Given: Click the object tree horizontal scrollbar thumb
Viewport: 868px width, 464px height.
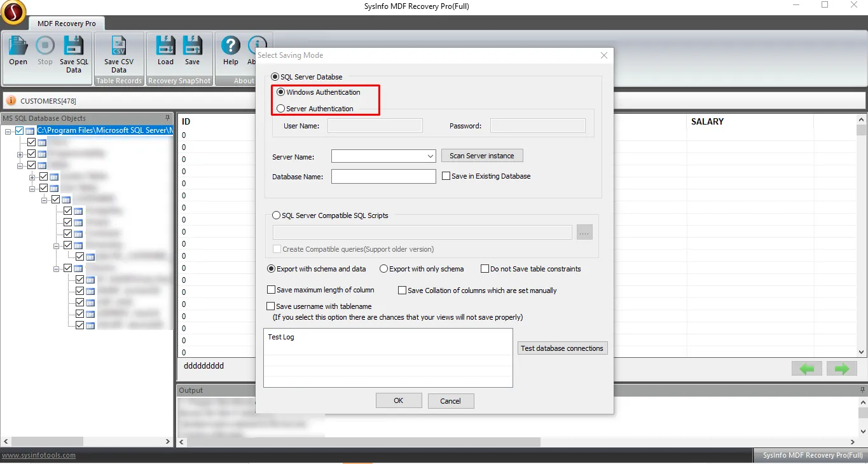Looking at the screenshot, I should pos(48,442).
